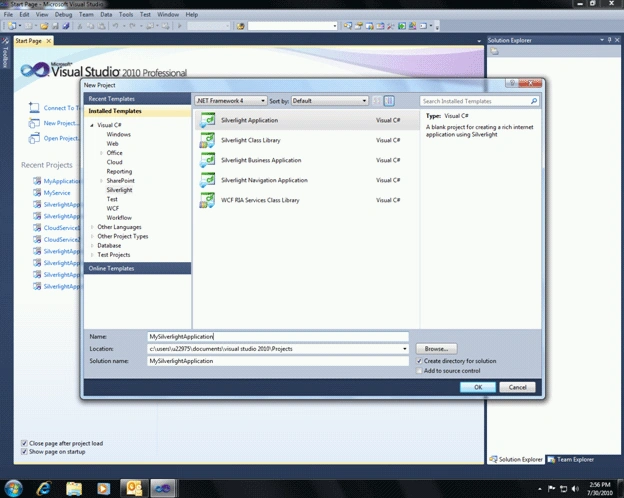Open the Recent Templates section
The image size is (624, 498).
pyautogui.click(x=137, y=99)
